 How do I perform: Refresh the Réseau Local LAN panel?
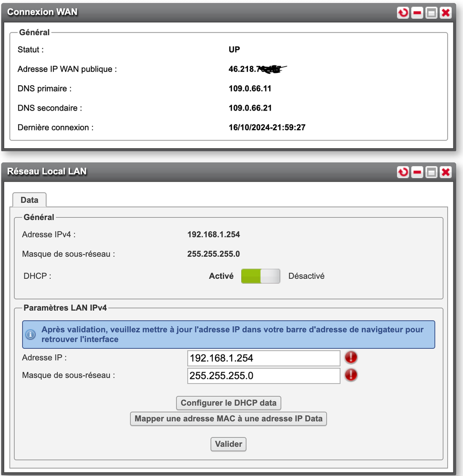[403, 172]
